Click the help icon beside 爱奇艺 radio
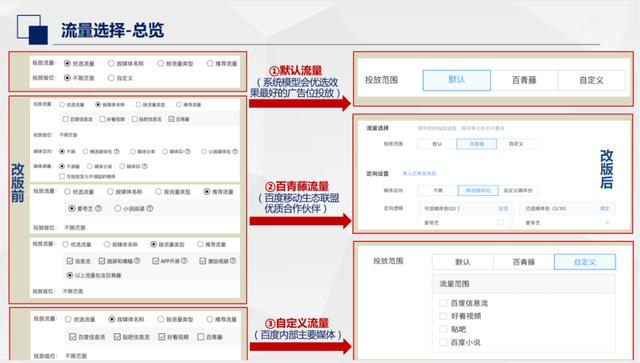This screenshot has height=363, width=640. pyautogui.click(x=98, y=208)
